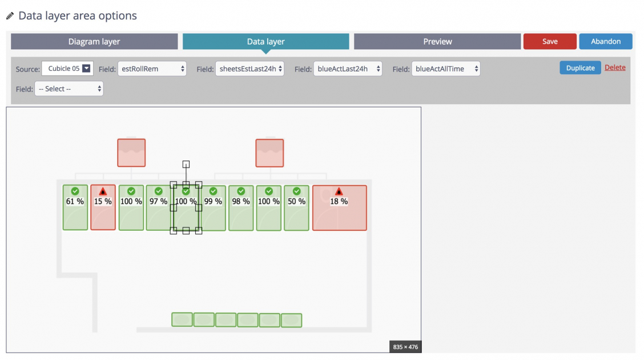Click the green checkmark on the 61% cubicle
644x360 pixels.
coord(75,191)
